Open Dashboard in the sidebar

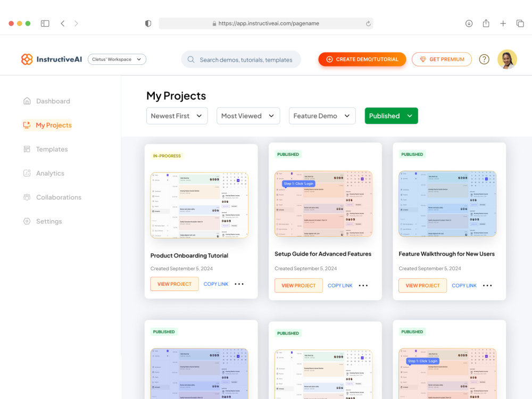coord(47,101)
